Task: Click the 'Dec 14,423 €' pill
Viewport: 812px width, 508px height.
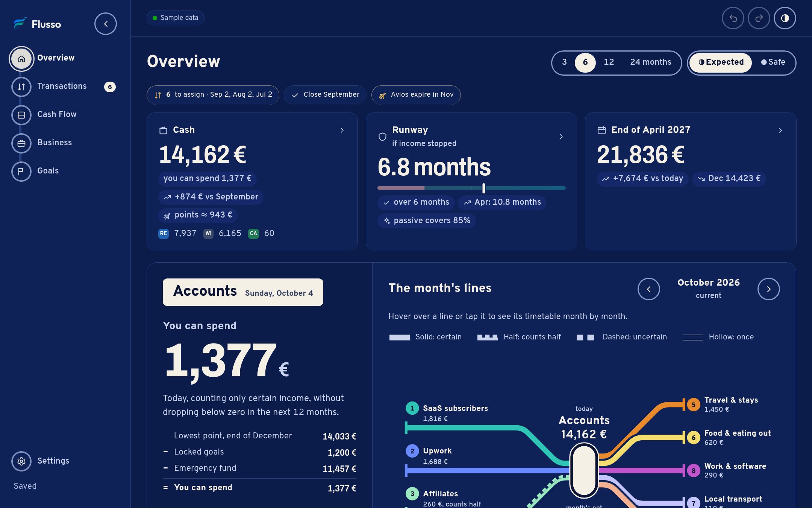Action: 729,179
